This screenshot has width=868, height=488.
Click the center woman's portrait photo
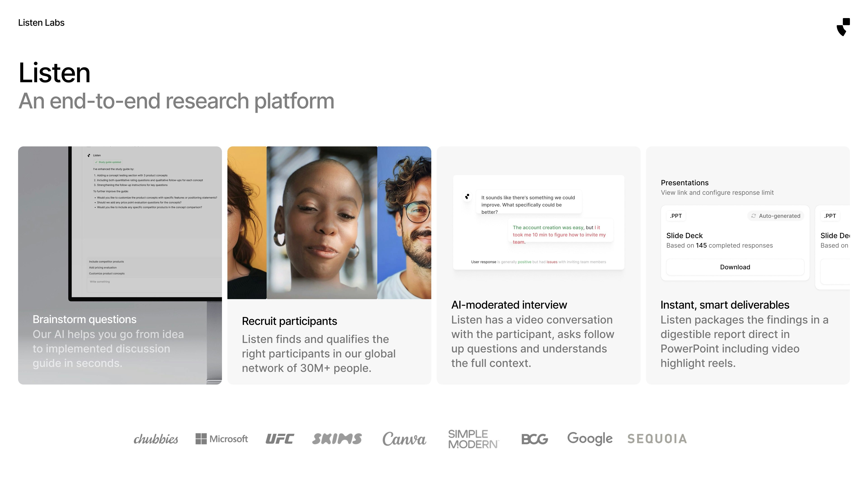pos(321,222)
